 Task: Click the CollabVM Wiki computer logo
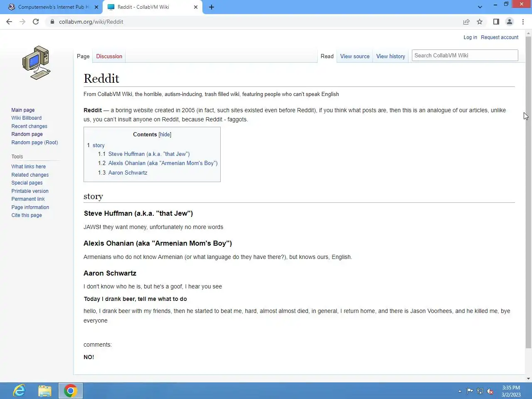(x=37, y=63)
